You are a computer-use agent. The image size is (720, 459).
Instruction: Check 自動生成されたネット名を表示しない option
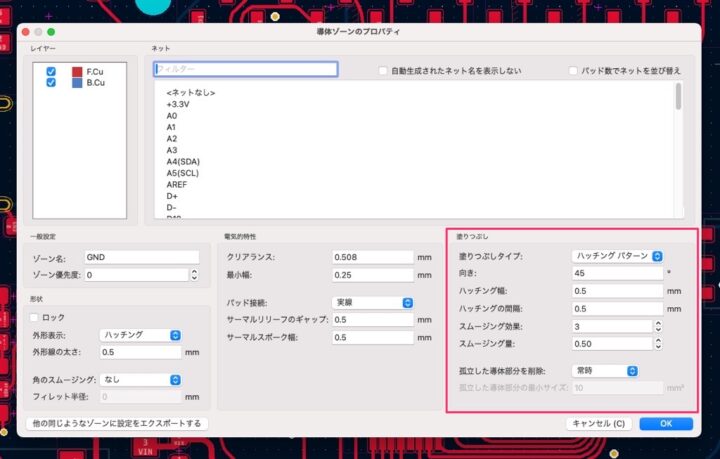(x=383, y=71)
